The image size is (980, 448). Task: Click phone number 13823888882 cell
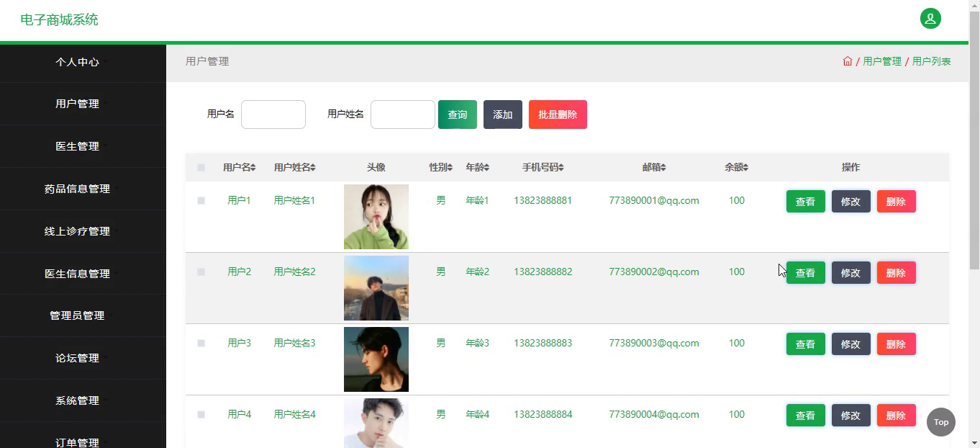coord(543,272)
